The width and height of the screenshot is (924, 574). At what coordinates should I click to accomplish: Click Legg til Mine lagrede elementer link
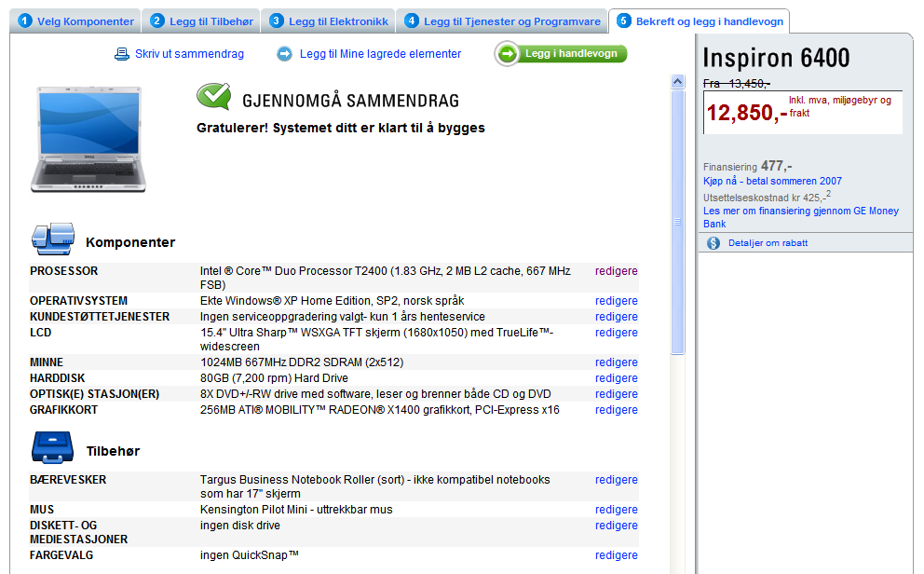coord(380,54)
